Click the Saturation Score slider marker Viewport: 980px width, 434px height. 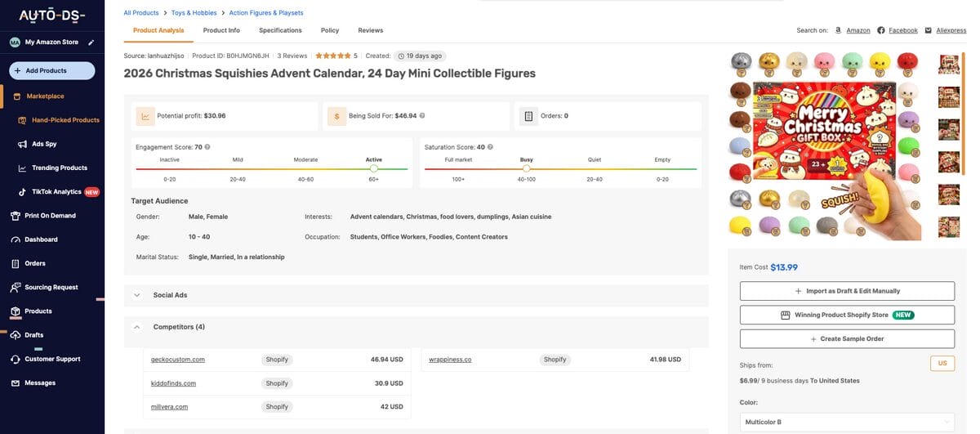click(x=526, y=168)
